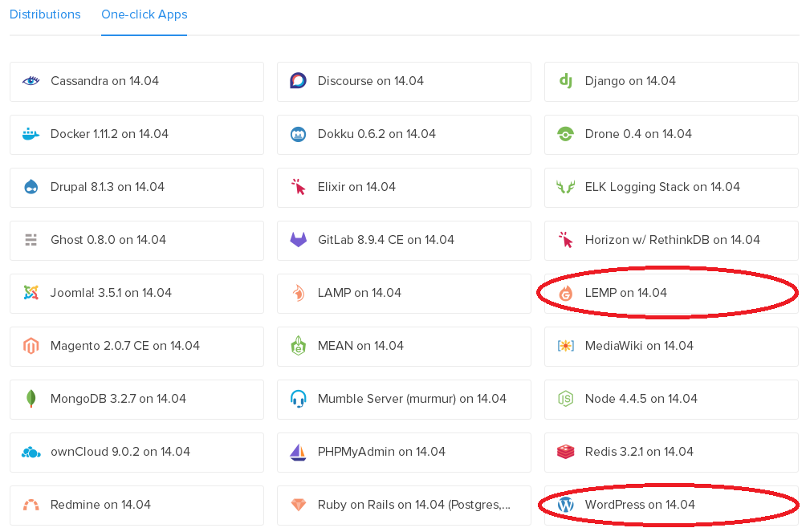Click the GitLab fox icon
This screenshot has height=532, width=810.
pyautogui.click(x=298, y=240)
